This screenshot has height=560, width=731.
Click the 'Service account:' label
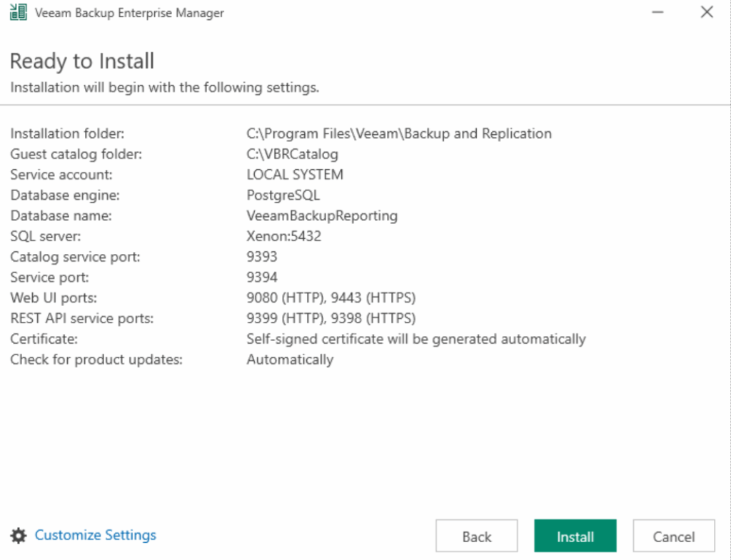pos(61,175)
